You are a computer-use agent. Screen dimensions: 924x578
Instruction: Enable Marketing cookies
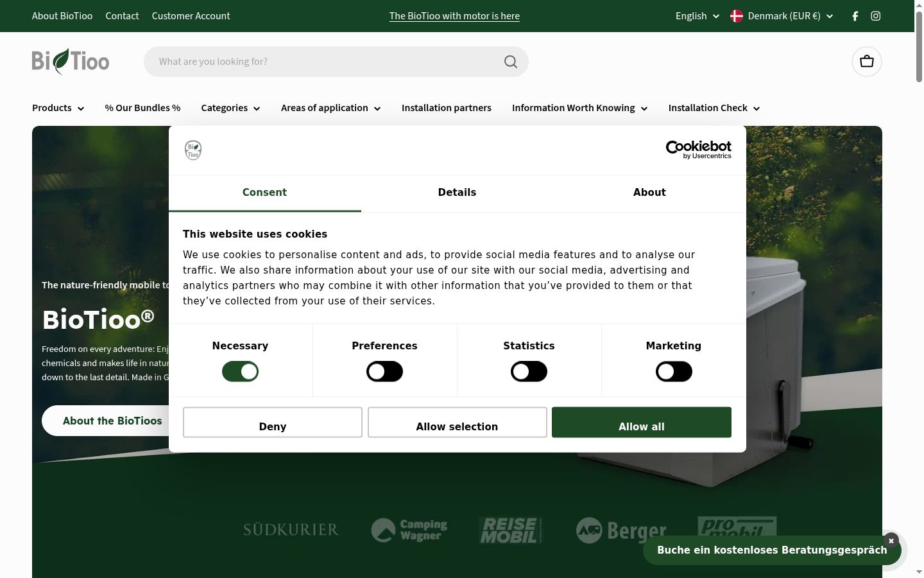(x=674, y=371)
